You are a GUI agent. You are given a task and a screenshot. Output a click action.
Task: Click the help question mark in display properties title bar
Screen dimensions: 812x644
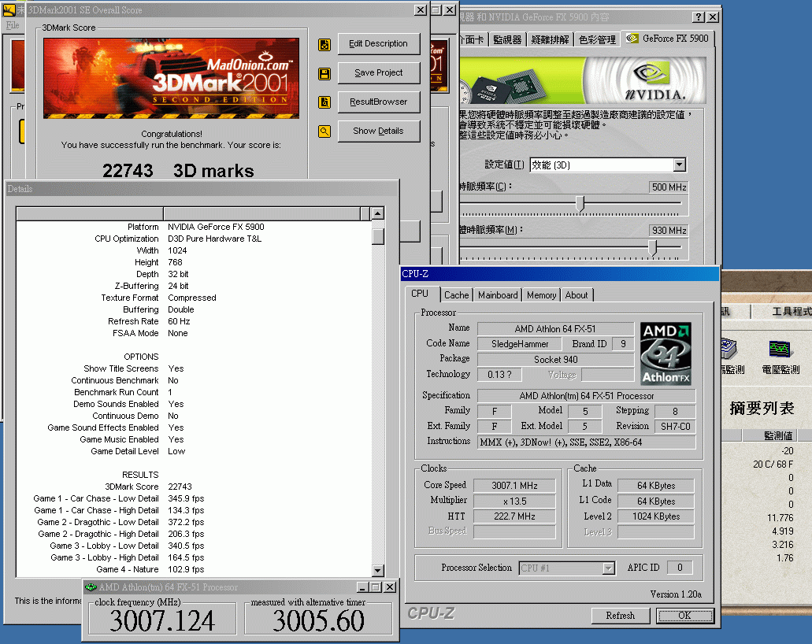tap(699, 17)
